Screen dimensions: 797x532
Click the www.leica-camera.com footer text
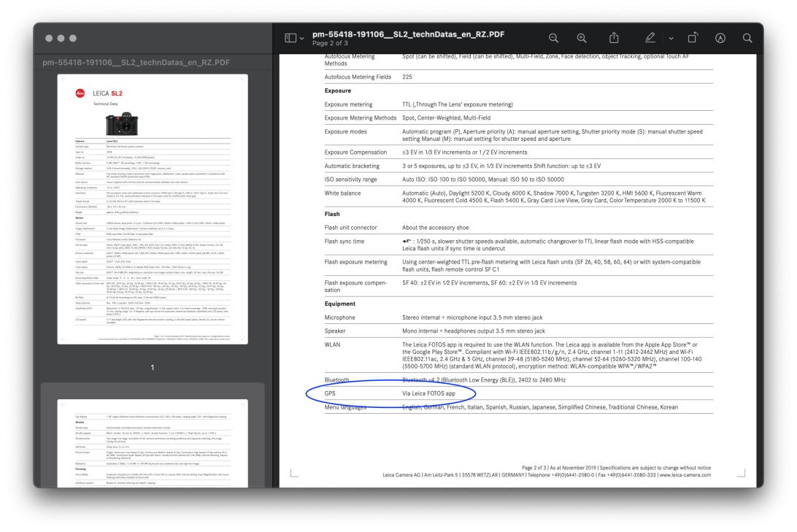pos(684,475)
